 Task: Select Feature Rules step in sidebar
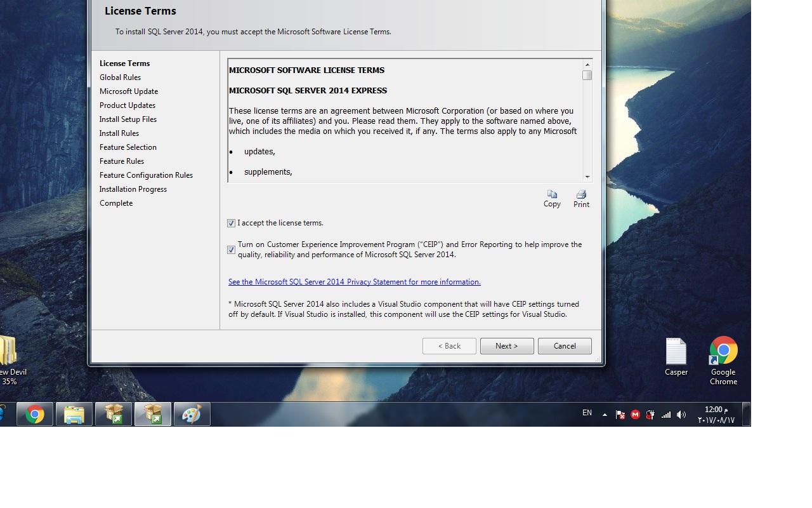[122, 161]
